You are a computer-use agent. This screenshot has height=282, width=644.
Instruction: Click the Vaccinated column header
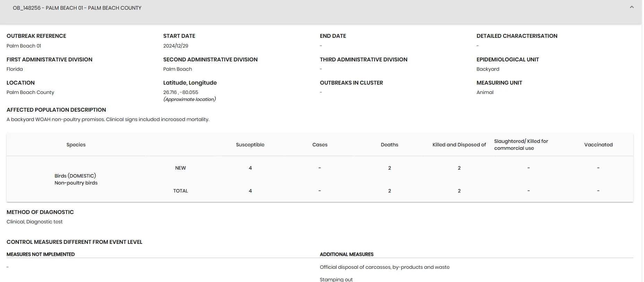(x=598, y=145)
